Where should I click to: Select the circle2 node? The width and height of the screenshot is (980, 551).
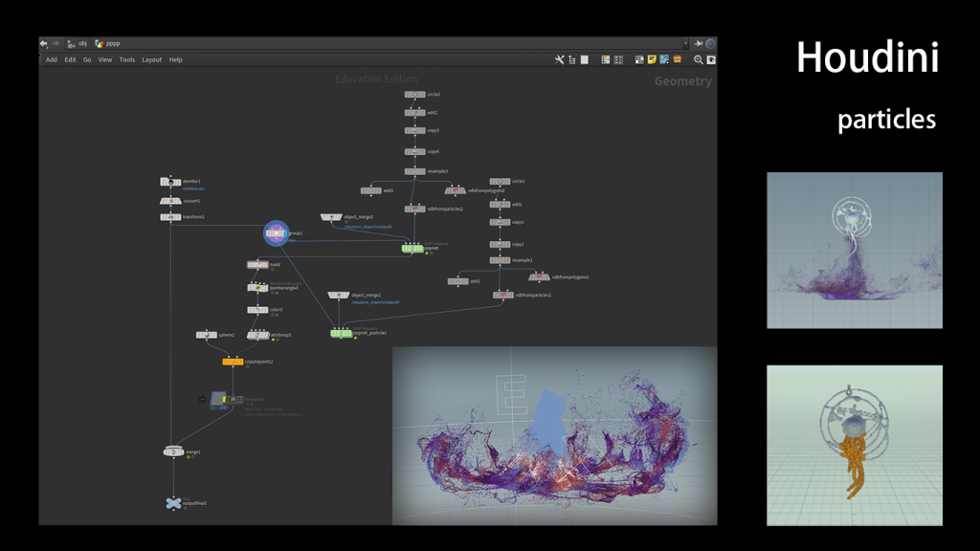pyautogui.click(x=415, y=95)
